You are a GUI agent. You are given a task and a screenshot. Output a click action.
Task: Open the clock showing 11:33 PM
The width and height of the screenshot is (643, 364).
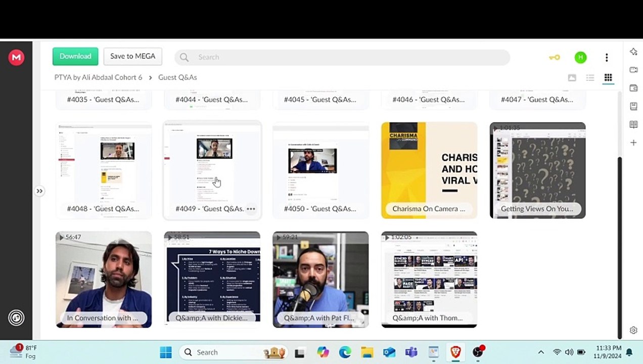[609, 352]
